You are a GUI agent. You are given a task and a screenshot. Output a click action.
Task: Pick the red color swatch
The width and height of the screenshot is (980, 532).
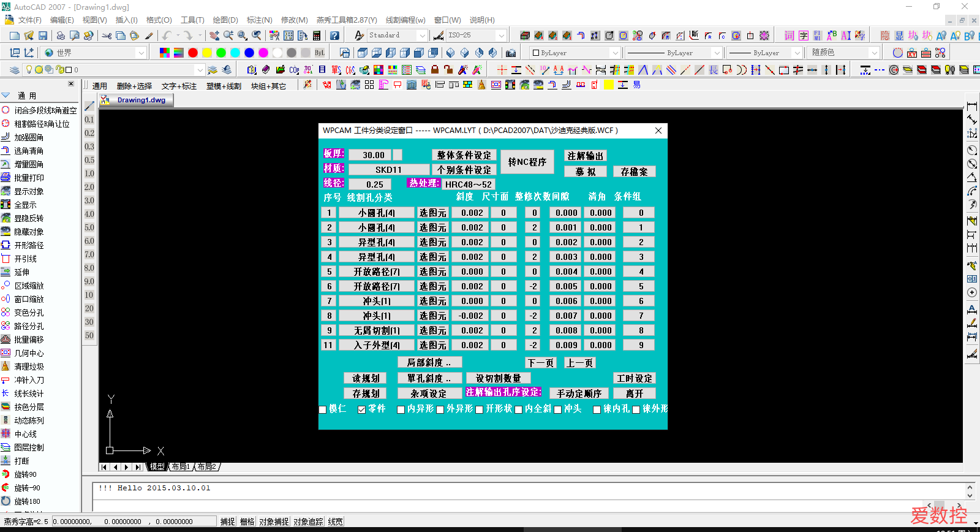point(193,53)
